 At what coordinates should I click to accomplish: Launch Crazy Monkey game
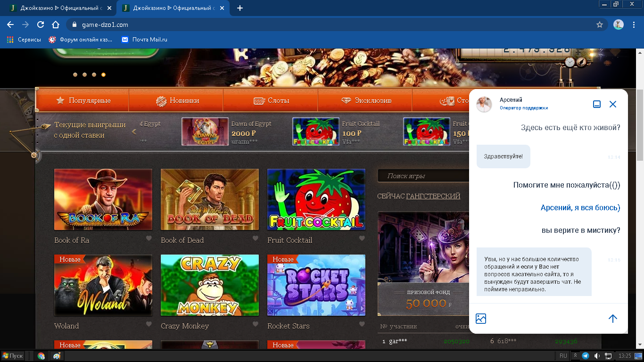210,285
